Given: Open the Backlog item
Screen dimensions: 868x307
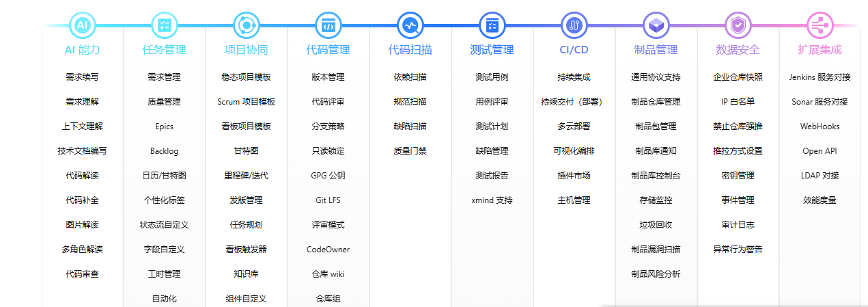Looking at the screenshot, I should [164, 151].
